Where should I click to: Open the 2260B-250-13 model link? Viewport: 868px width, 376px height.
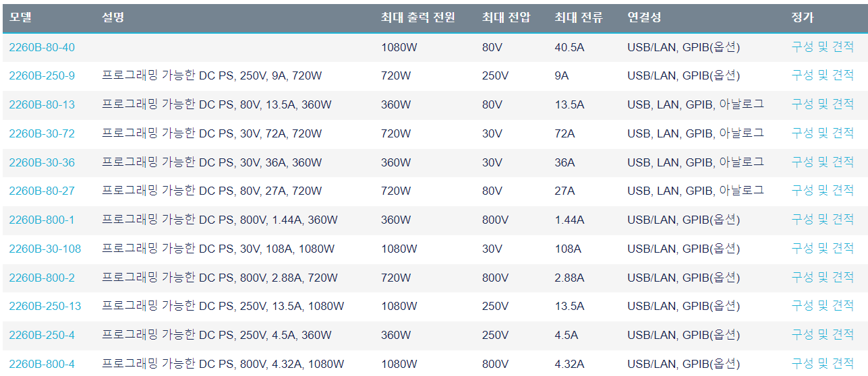(x=45, y=306)
